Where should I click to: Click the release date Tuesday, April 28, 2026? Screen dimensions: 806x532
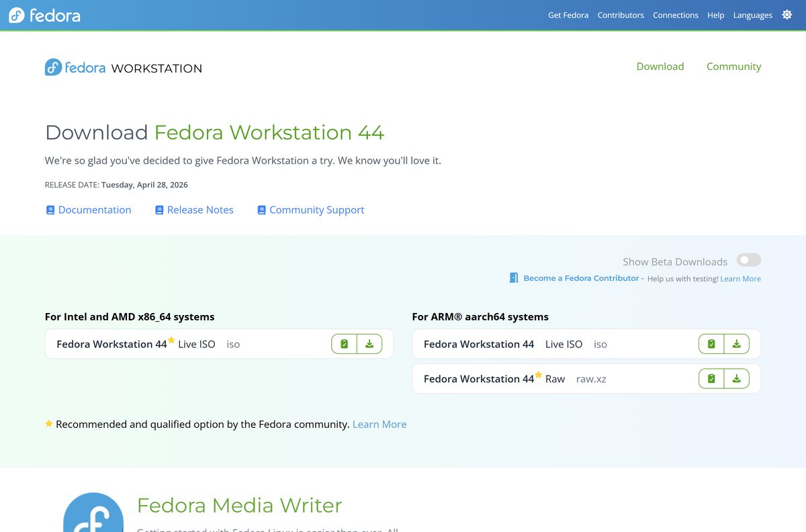coord(144,185)
